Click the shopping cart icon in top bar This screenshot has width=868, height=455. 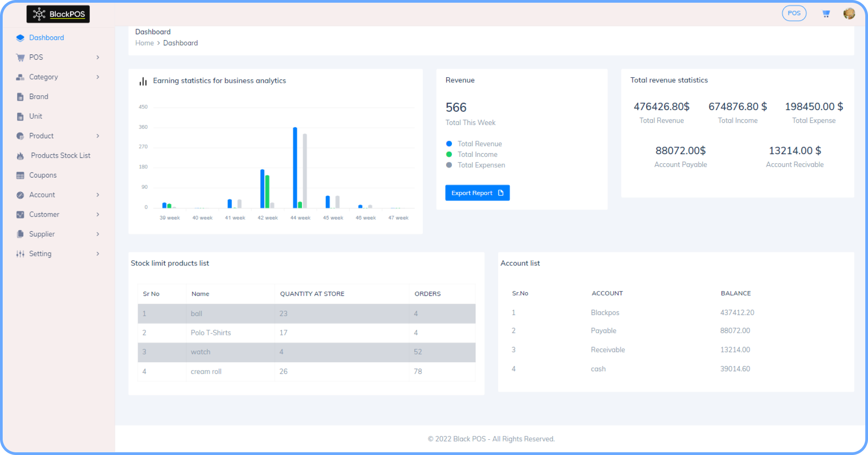(x=826, y=13)
